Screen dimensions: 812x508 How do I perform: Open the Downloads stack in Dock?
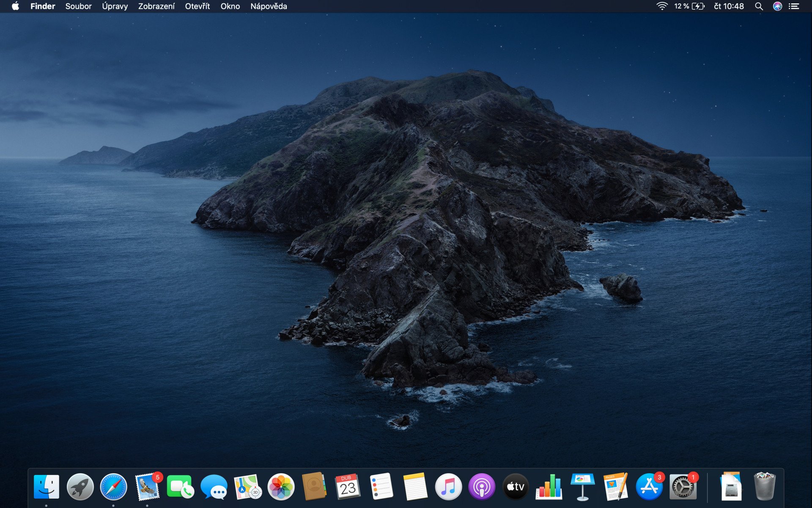tap(731, 487)
